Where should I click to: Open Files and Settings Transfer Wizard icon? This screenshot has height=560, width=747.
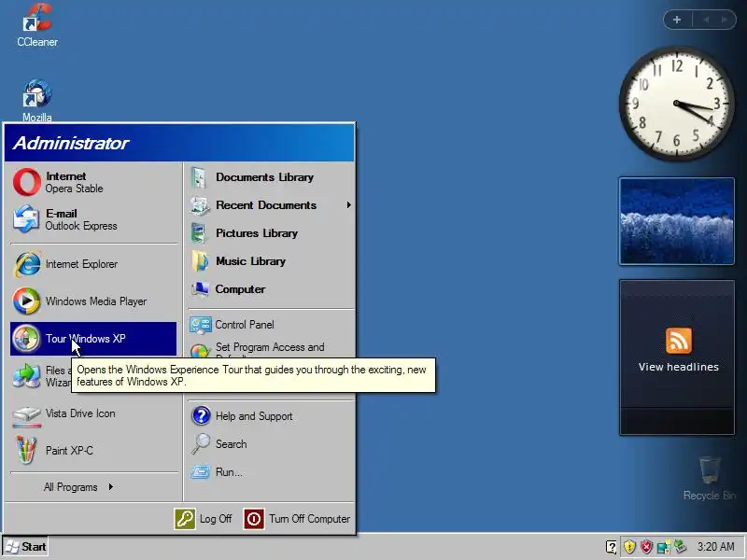27,376
